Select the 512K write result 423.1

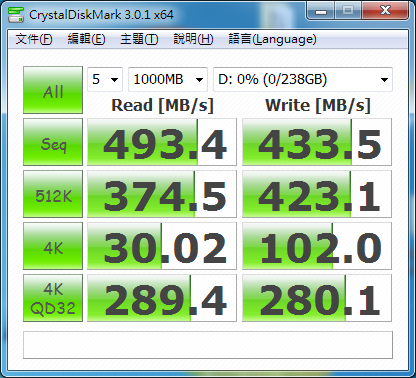(x=317, y=194)
